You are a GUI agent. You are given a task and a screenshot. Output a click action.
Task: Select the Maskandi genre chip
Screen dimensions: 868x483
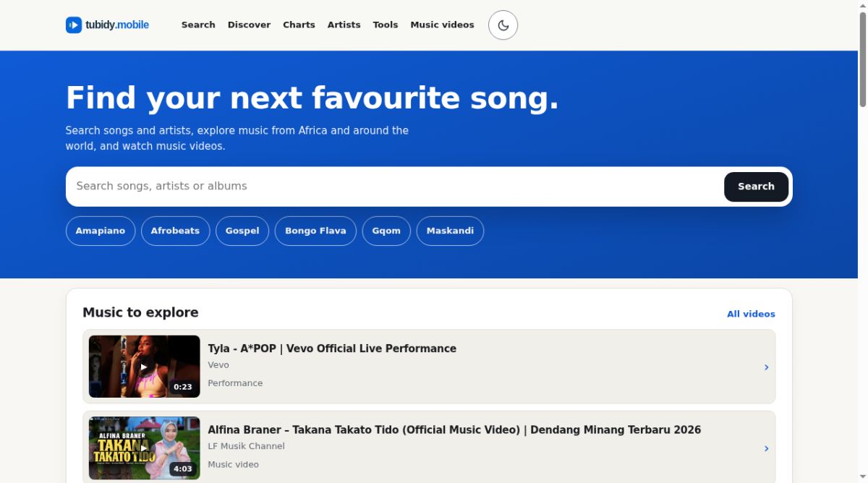[450, 231]
